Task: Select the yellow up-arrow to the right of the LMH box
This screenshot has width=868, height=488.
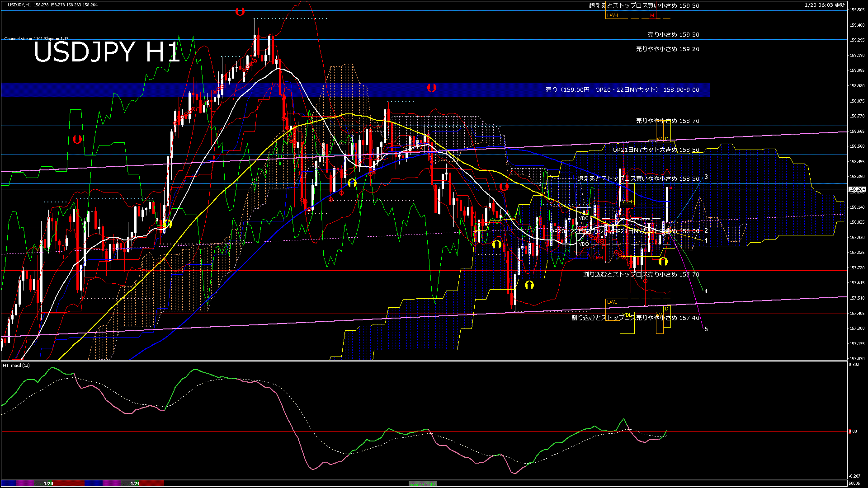Action: [x=663, y=262]
